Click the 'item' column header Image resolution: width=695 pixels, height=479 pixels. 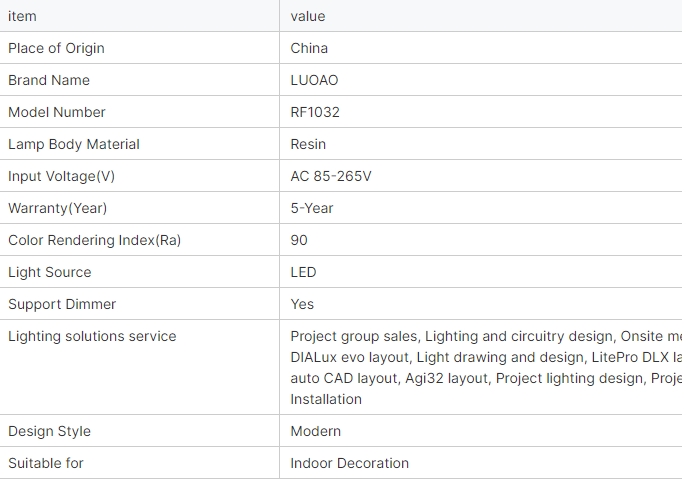point(22,16)
